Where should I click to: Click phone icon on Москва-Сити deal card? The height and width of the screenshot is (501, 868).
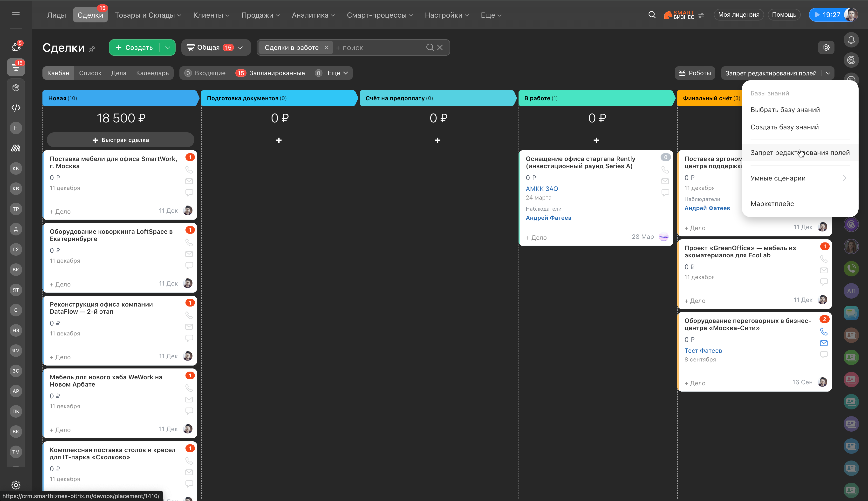point(824,332)
